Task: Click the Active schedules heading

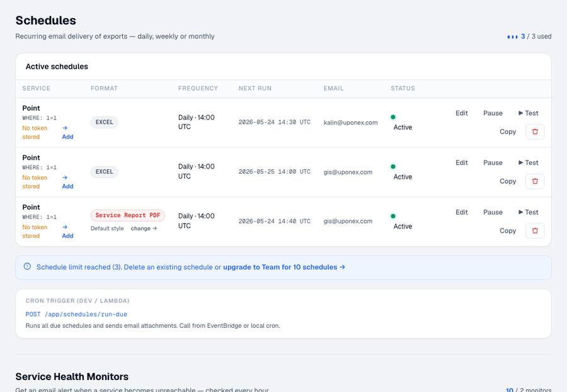Action: (x=57, y=67)
